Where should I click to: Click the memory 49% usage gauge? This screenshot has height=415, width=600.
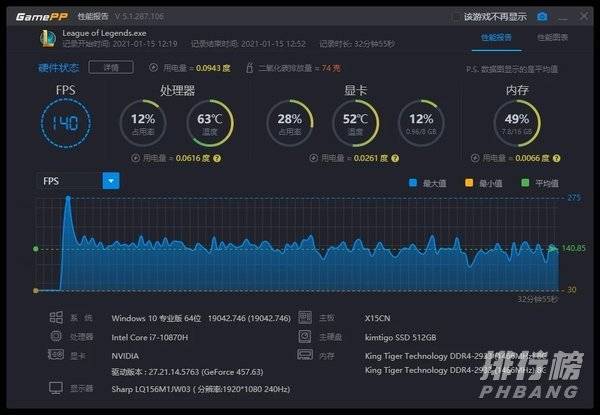[517, 123]
